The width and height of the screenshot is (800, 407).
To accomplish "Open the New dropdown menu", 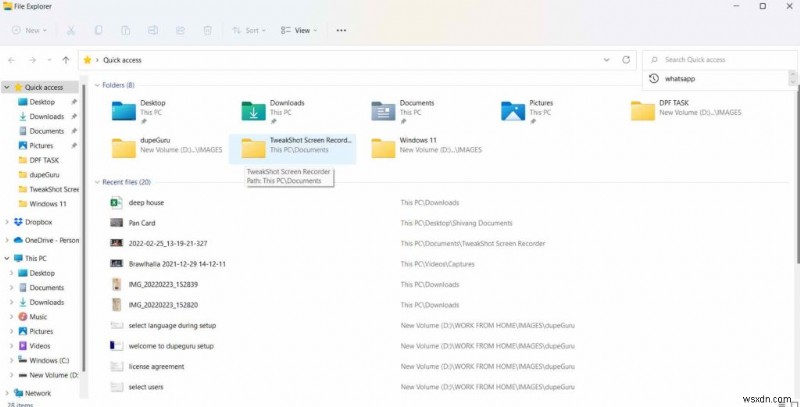I will point(30,31).
